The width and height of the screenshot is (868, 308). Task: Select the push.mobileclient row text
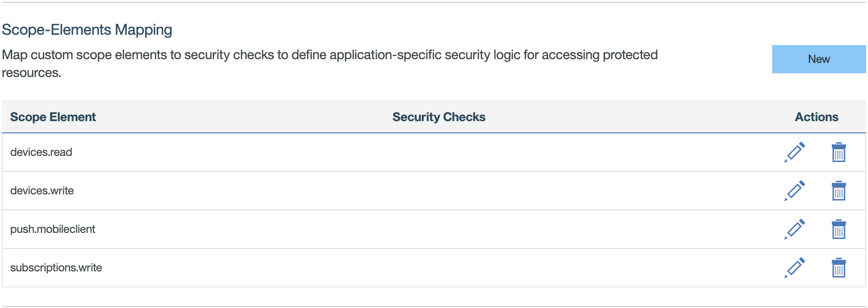coord(53,229)
